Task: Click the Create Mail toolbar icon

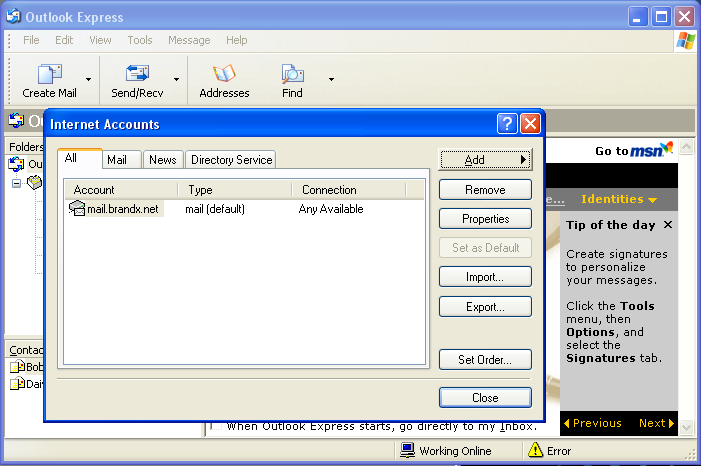Action: tap(50, 74)
